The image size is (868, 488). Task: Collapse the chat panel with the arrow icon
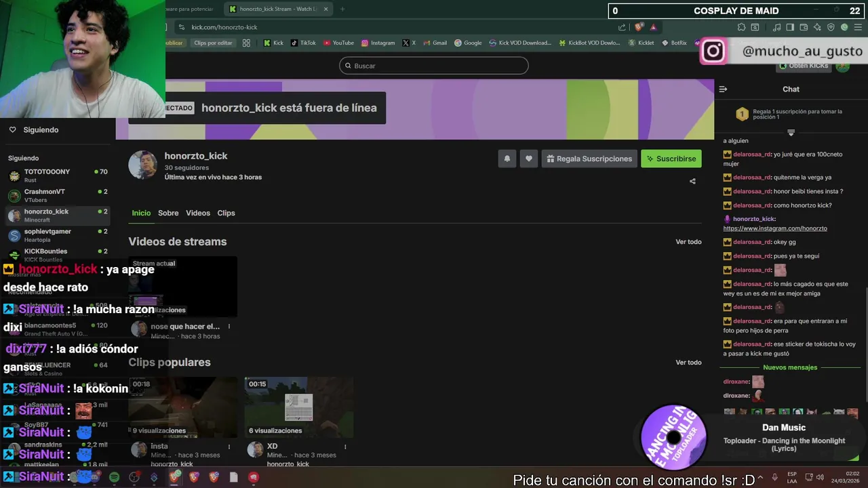723,89
